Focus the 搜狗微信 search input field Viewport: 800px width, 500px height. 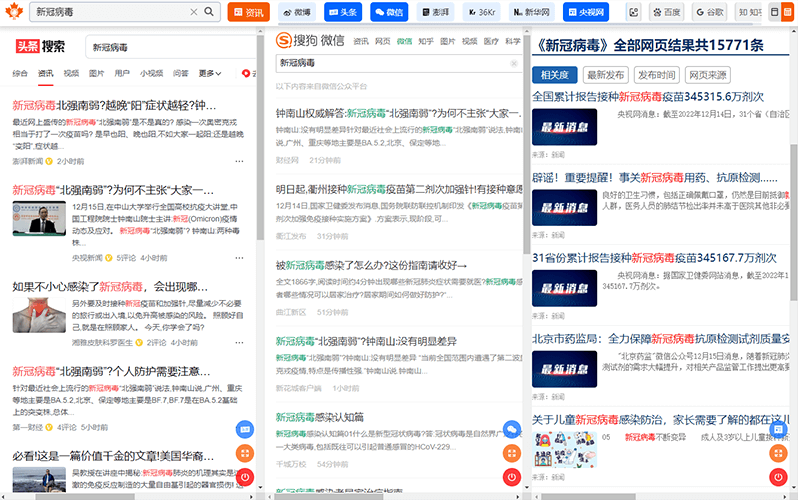399,63
